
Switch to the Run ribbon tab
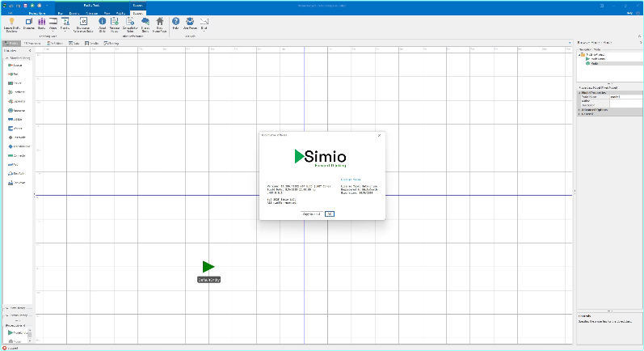[x=60, y=13]
